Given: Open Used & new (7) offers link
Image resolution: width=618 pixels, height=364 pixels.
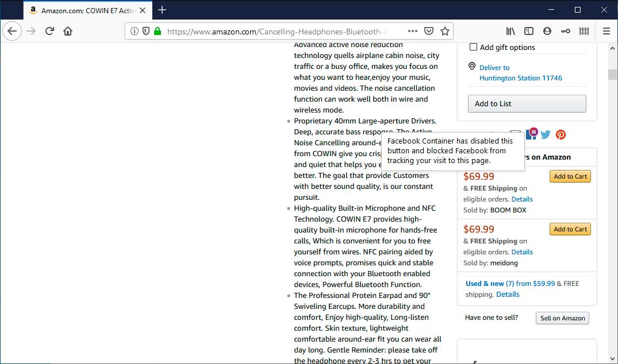Looking at the screenshot, I should click(510, 283).
